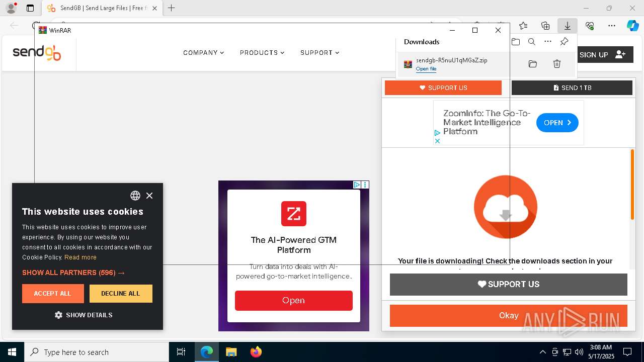Open the Windows Start menu
The width and height of the screenshot is (644, 362).
[12, 352]
